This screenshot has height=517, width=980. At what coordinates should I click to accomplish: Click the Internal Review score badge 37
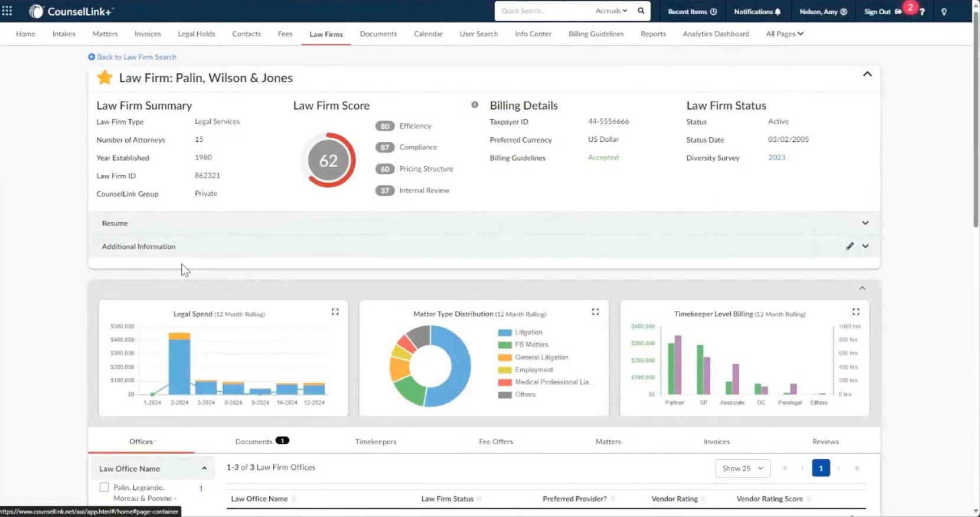[385, 190]
